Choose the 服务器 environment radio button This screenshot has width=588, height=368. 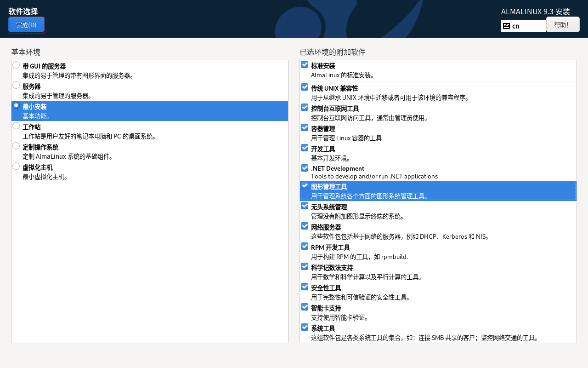(16, 85)
